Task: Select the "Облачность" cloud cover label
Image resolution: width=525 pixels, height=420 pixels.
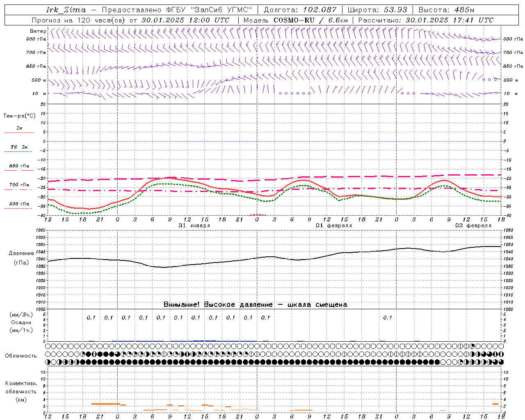Action: point(21,356)
